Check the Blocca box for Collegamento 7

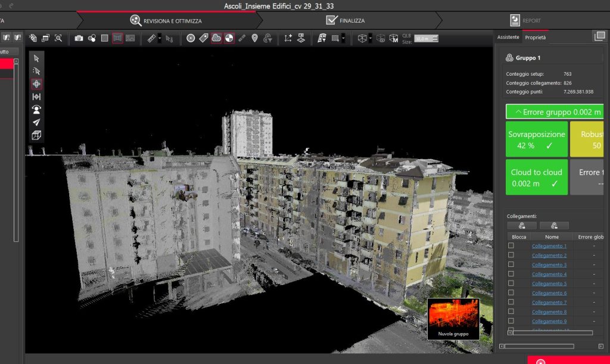511,302
